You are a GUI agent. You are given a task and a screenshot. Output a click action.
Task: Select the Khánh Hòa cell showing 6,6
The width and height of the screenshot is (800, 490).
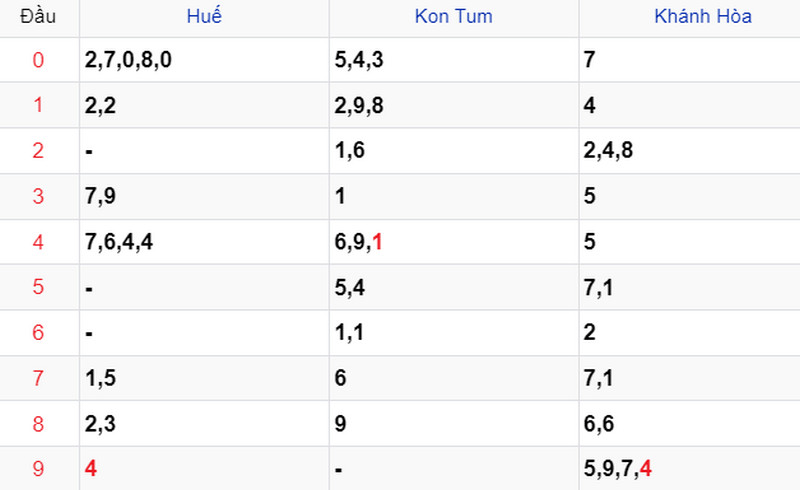pos(690,424)
